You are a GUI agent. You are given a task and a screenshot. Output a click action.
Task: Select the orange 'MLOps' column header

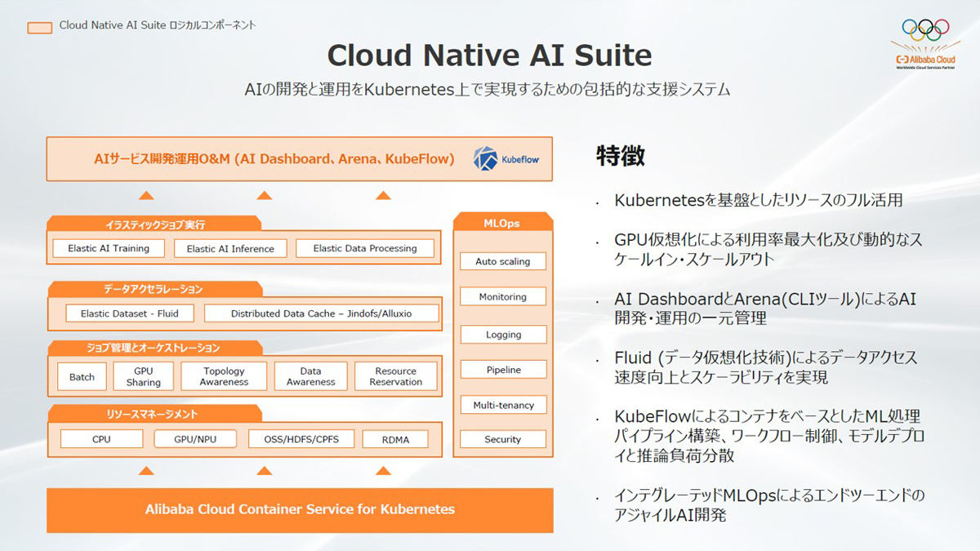pyautogui.click(x=503, y=223)
